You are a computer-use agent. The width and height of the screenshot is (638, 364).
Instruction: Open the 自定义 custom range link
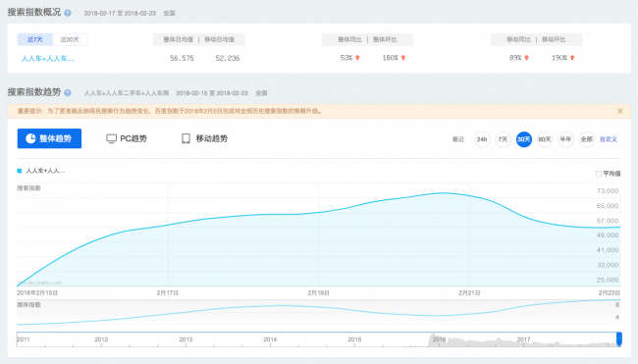point(609,139)
